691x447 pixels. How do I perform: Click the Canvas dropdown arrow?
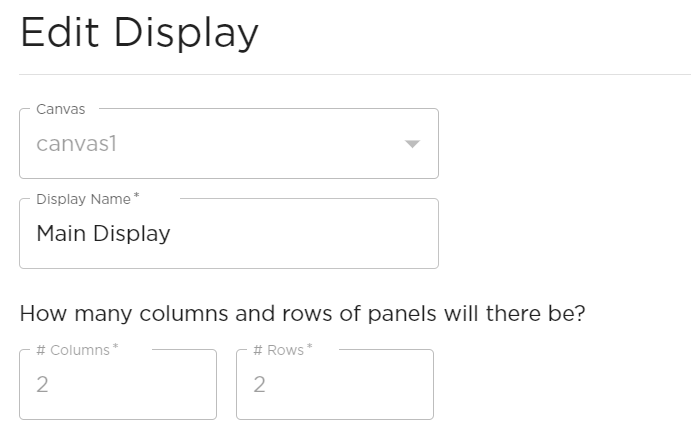click(412, 144)
